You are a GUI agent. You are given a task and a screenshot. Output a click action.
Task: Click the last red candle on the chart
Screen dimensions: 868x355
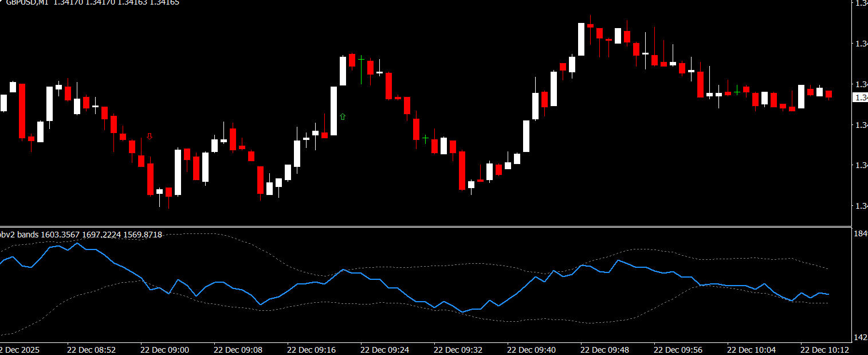coord(828,94)
